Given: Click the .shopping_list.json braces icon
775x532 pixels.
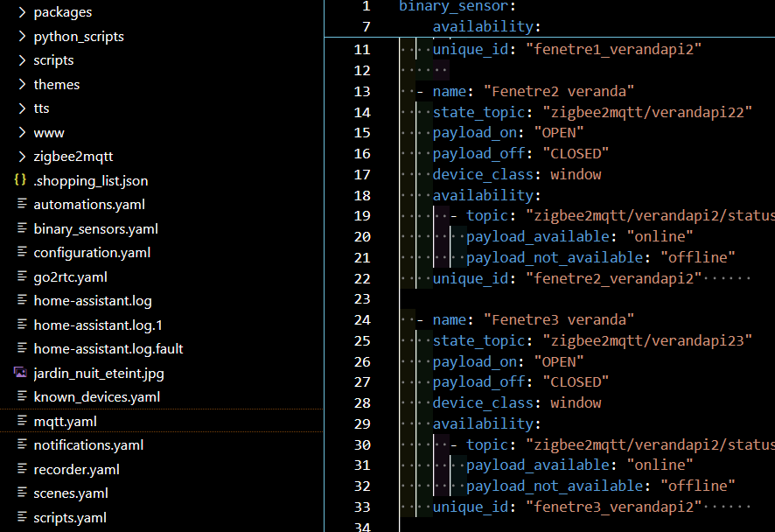Looking at the screenshot, I should click(x=20, y=181).
